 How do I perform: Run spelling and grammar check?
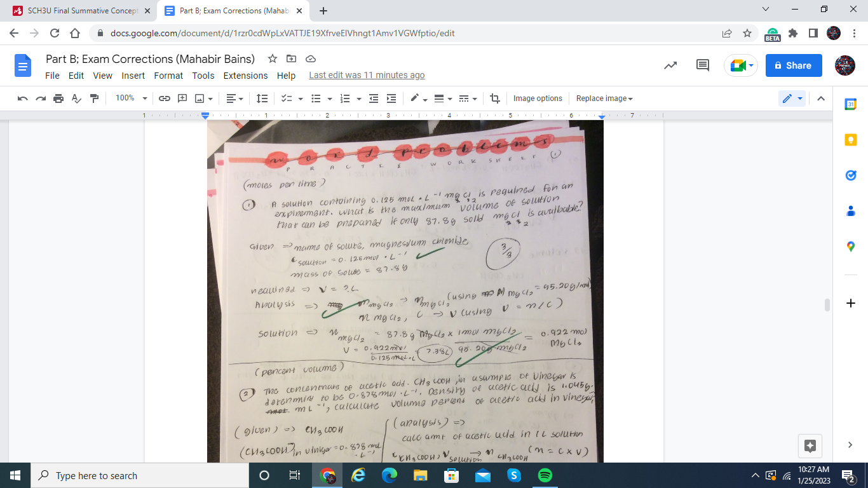tap(74, 98)
